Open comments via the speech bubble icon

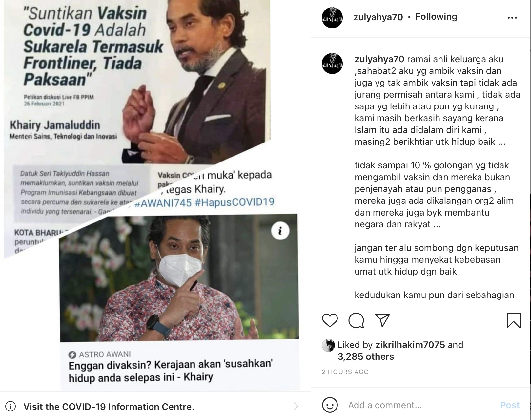coord(356,320)
